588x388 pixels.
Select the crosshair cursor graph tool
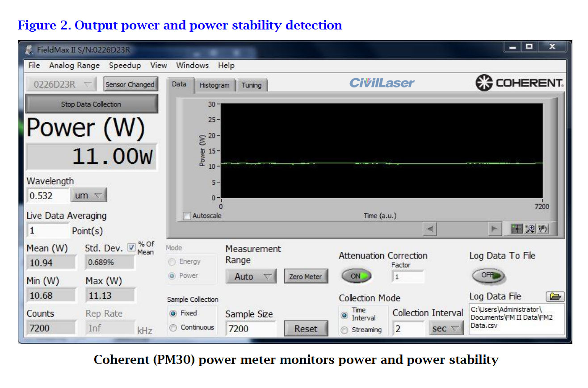(517, 229)
